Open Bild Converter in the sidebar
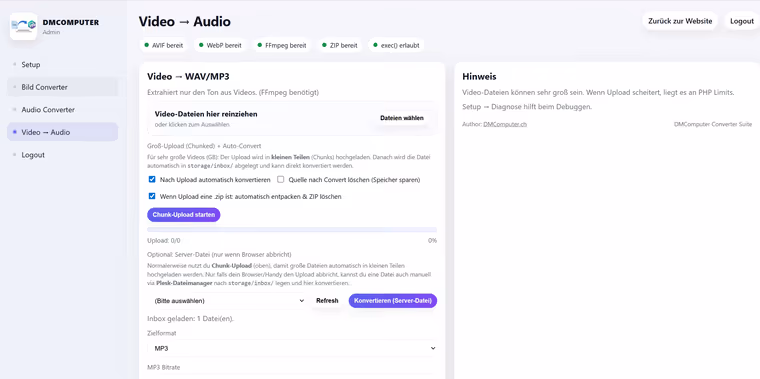Viewport: 760px width, 379px height. 63,87
